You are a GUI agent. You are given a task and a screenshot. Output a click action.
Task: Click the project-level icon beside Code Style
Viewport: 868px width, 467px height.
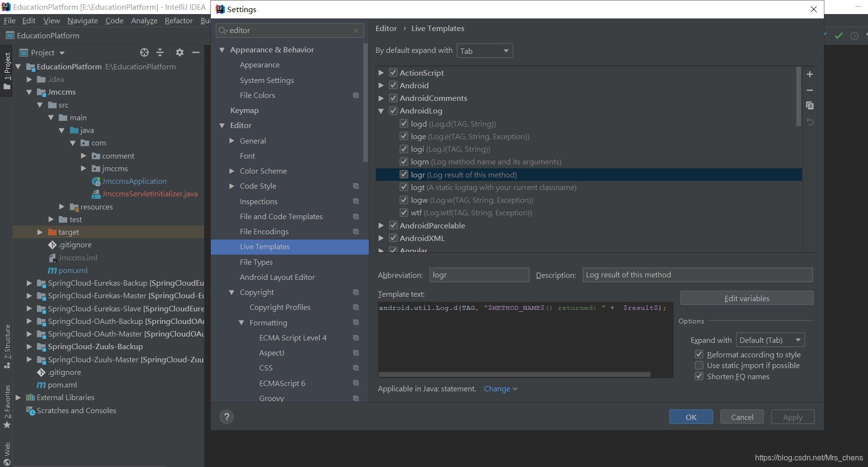(x=356, y=186)
